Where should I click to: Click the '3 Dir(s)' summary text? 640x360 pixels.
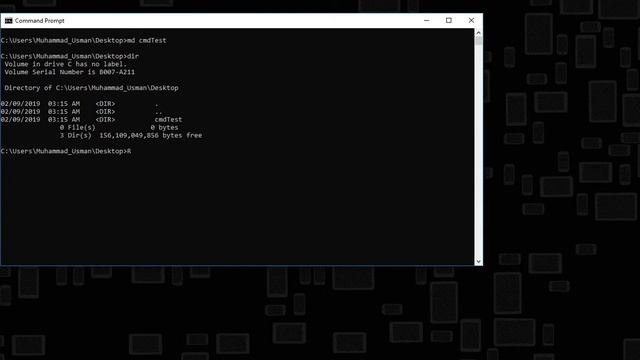click(x=76, y=135)
